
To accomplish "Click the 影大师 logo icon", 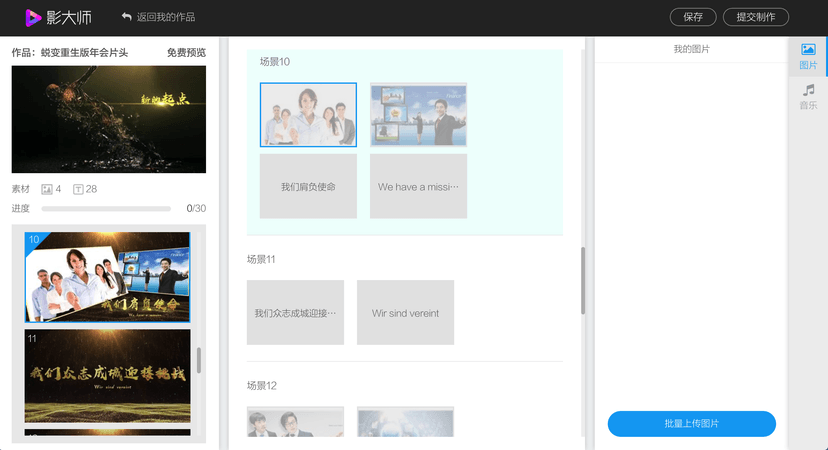I will (x=34, y=17).
